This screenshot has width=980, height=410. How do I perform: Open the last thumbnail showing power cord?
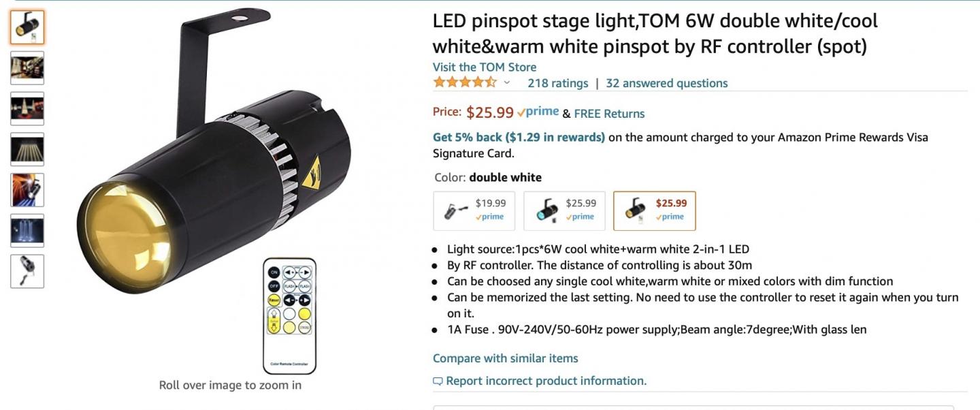[27, 271]
